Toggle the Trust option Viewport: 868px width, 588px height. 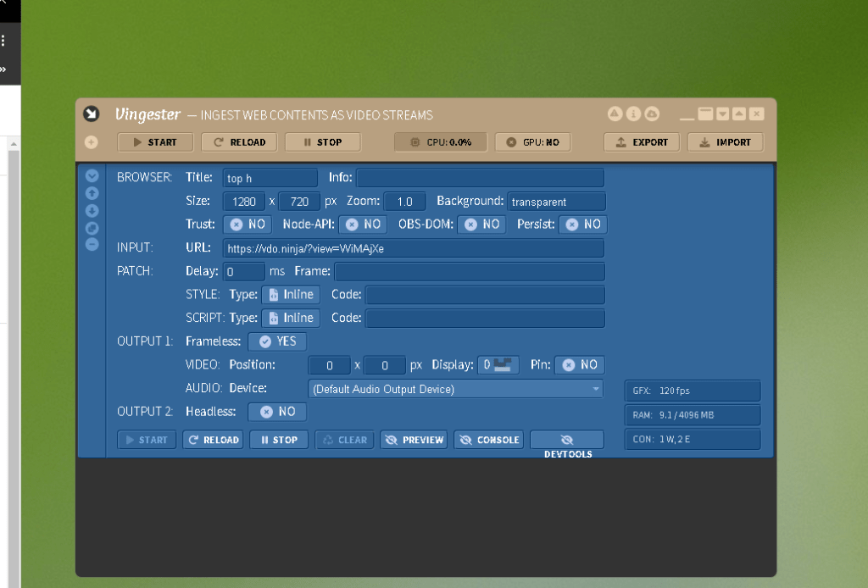click(248, 225)
